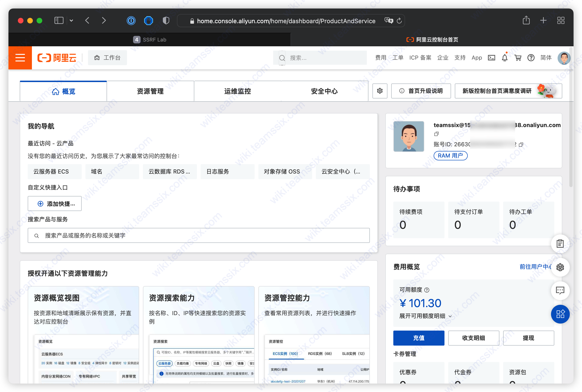Switch to the 安全中心 tab
The width and height of the screenshot is (582, 392).
324,91
